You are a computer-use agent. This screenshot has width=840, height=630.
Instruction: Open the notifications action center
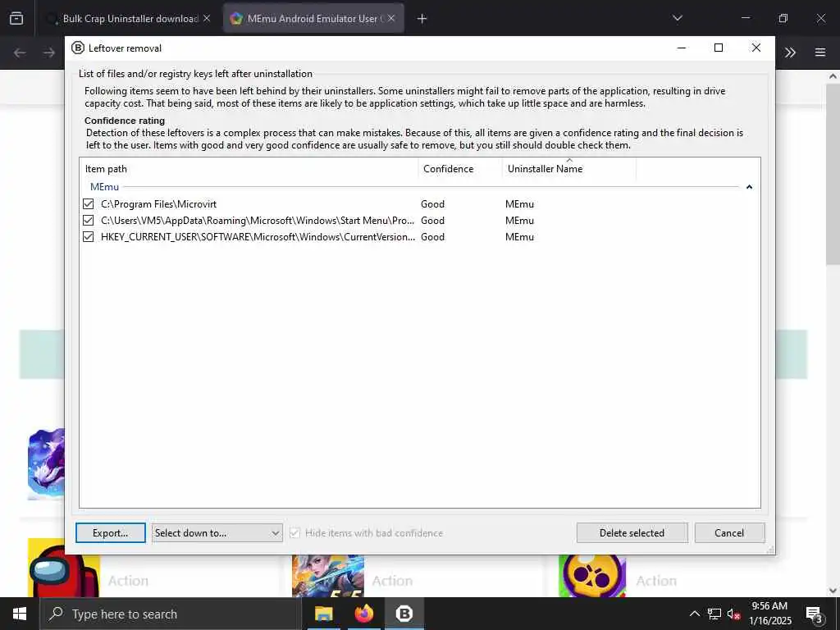point(814,614)
